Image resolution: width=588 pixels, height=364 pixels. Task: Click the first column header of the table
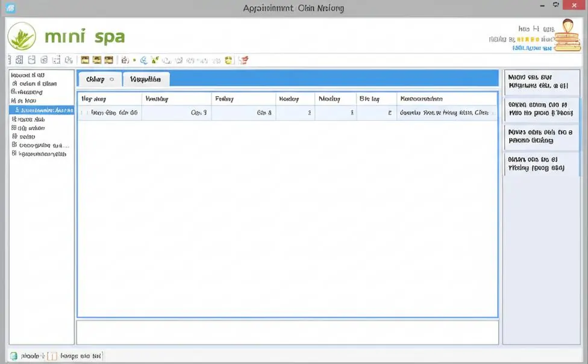click(110, 99)
